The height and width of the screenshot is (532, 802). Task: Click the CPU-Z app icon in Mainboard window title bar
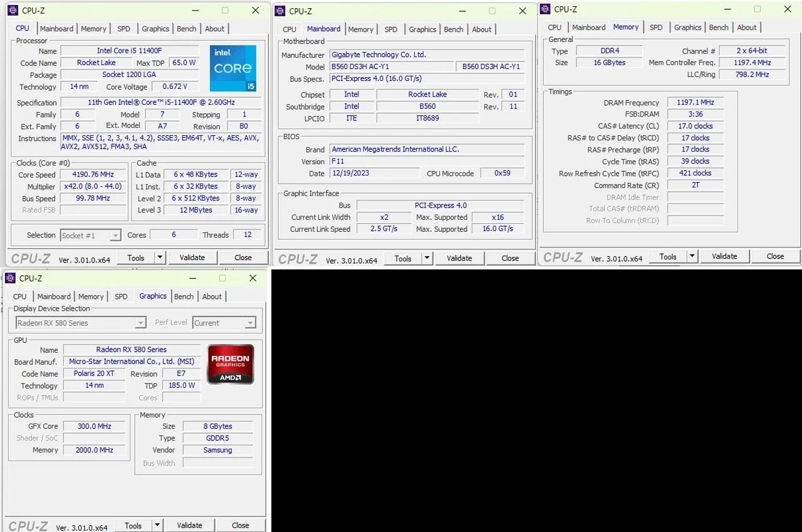click(280, 11)
